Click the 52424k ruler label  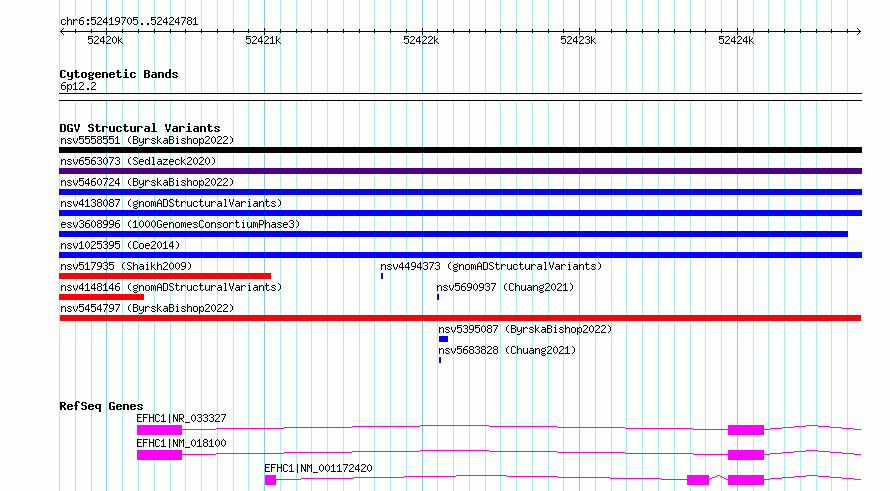tap(736, 40)
